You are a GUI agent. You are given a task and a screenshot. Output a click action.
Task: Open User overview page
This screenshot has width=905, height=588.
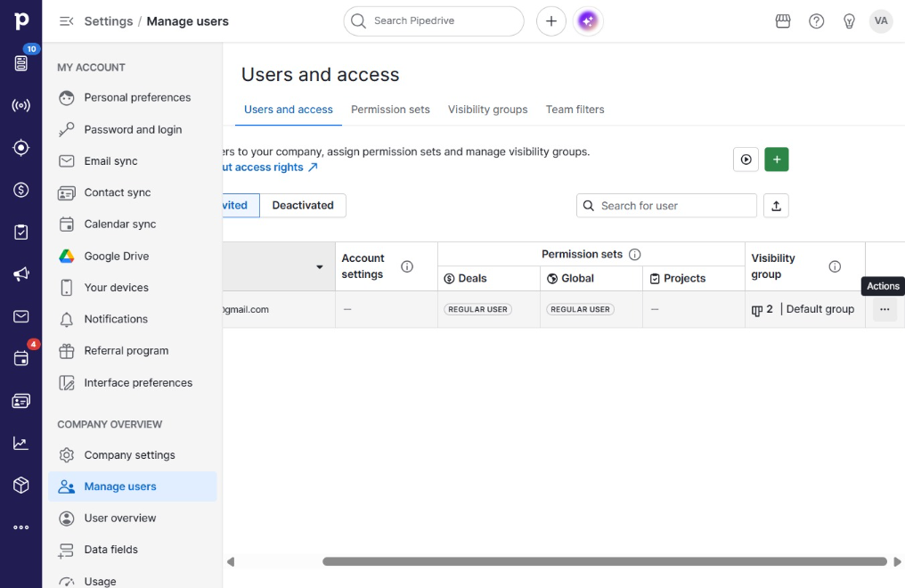click(x=133, y=519)
